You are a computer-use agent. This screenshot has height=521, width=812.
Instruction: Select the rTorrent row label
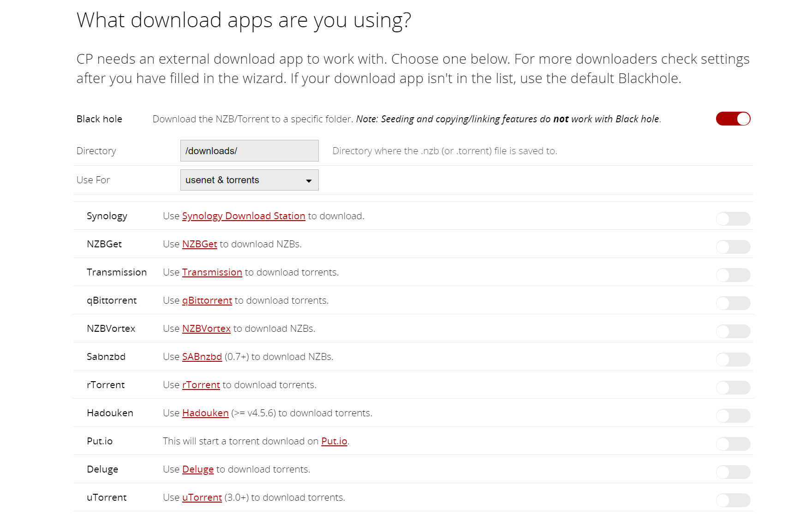[x=106, y=385]
